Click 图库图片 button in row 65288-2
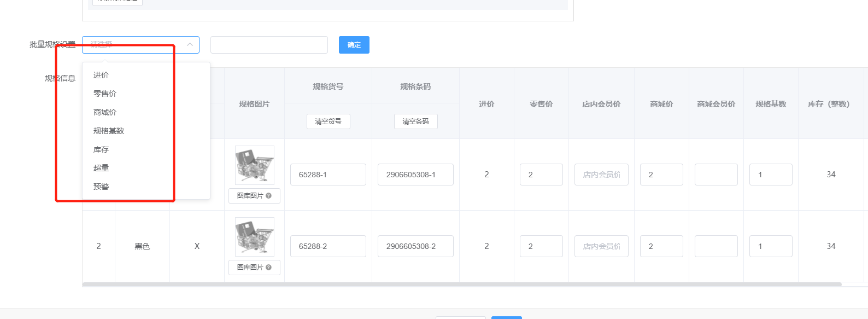The width and height of the screenshot is (868, 319). click(x=254, y=268)
